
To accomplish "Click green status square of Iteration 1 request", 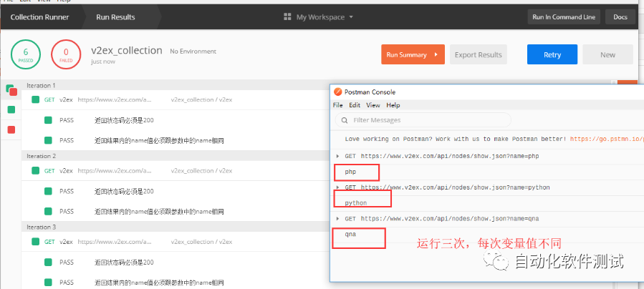I will click(35, 99).
